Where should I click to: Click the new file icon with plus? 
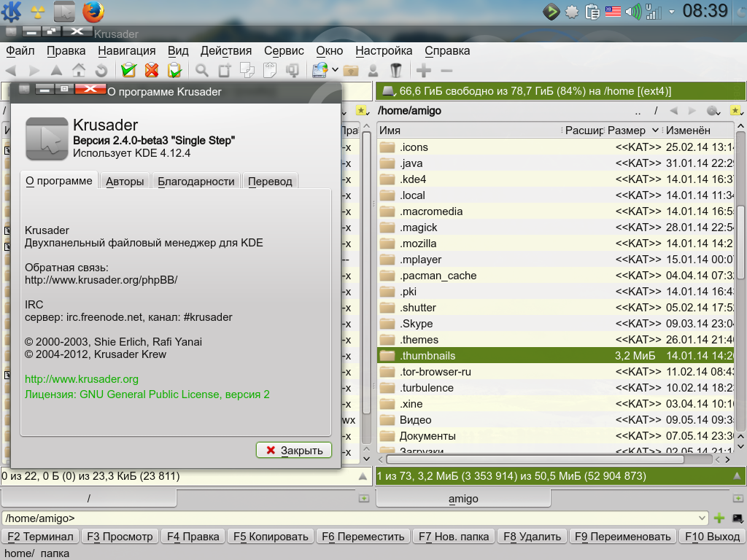coord(225,71)
